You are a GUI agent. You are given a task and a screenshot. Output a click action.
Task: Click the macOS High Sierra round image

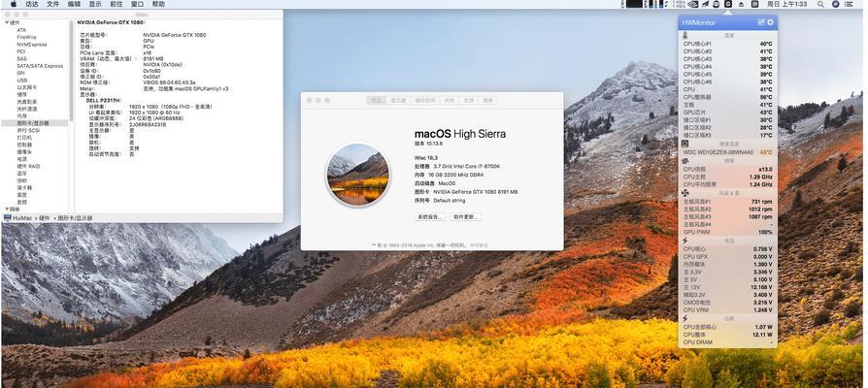(357, 175)
